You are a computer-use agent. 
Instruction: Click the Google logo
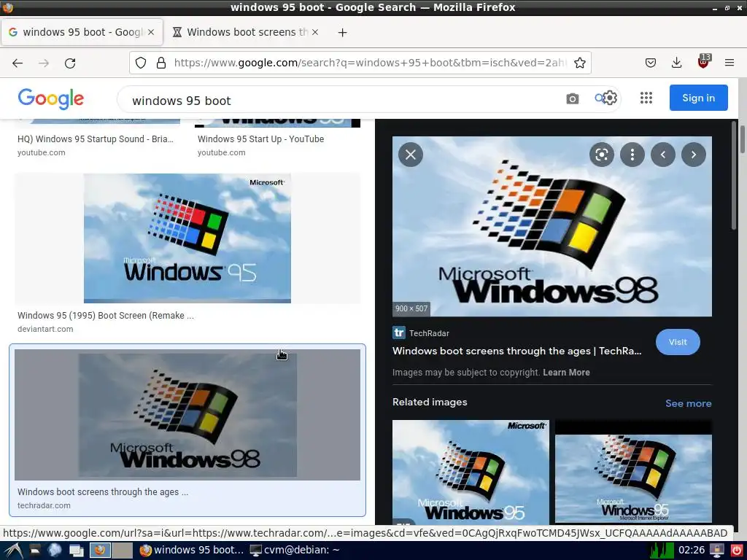point(51,99)
